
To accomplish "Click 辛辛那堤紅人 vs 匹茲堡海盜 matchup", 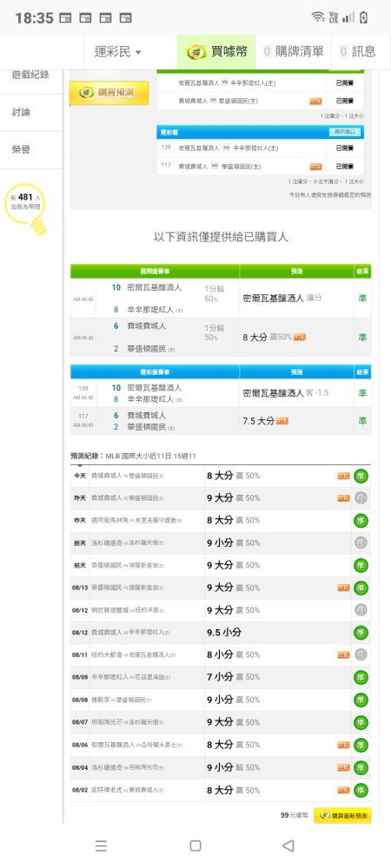I will coord(130,678).
